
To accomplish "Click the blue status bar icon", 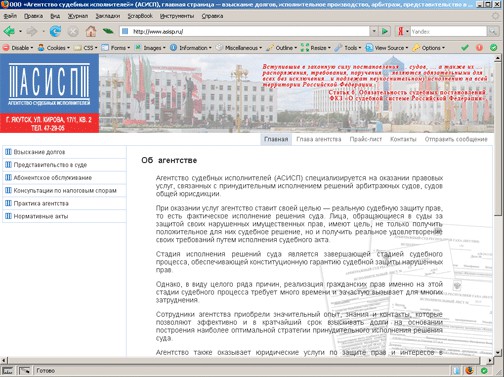I will point(456,370).
